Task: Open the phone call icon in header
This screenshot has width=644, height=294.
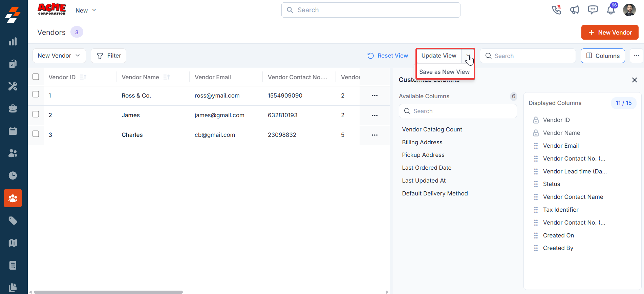Action: [x=556, y=10]
